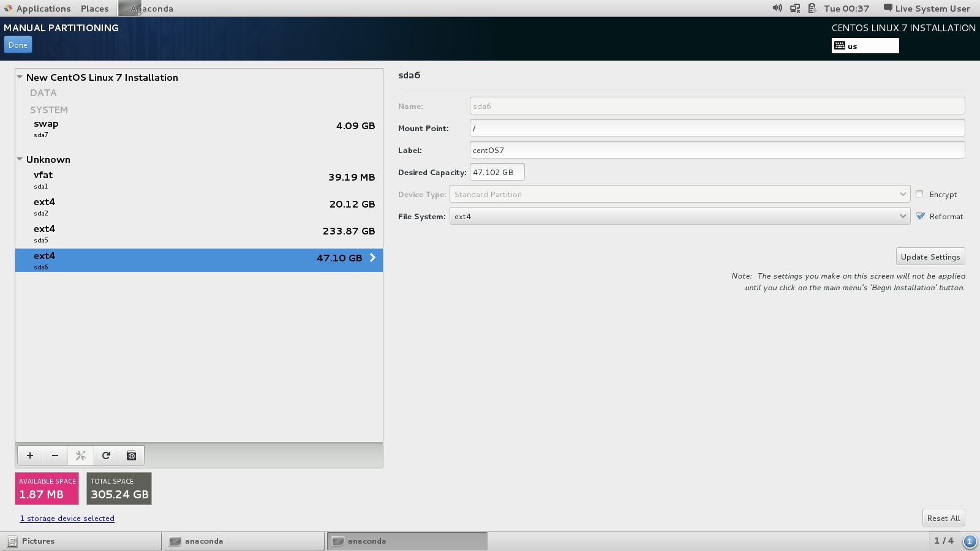Collapse New CentOS Linux 7 Installation group

tap(20, 77)
